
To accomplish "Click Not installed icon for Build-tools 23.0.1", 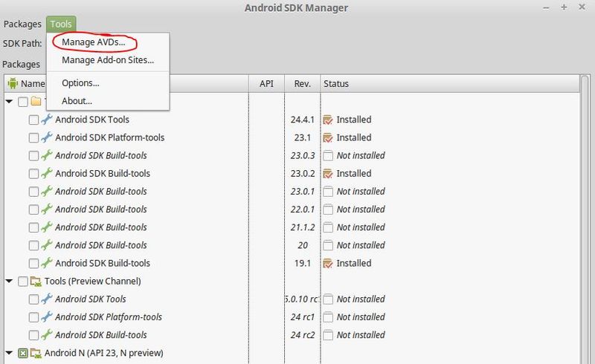I will (328, 192).
